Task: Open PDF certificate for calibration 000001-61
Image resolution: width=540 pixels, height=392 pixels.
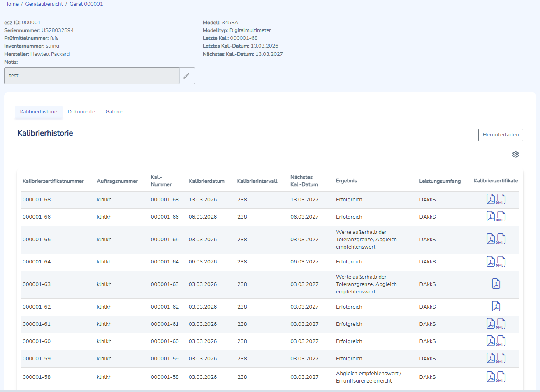Action: tap(491, 324)
